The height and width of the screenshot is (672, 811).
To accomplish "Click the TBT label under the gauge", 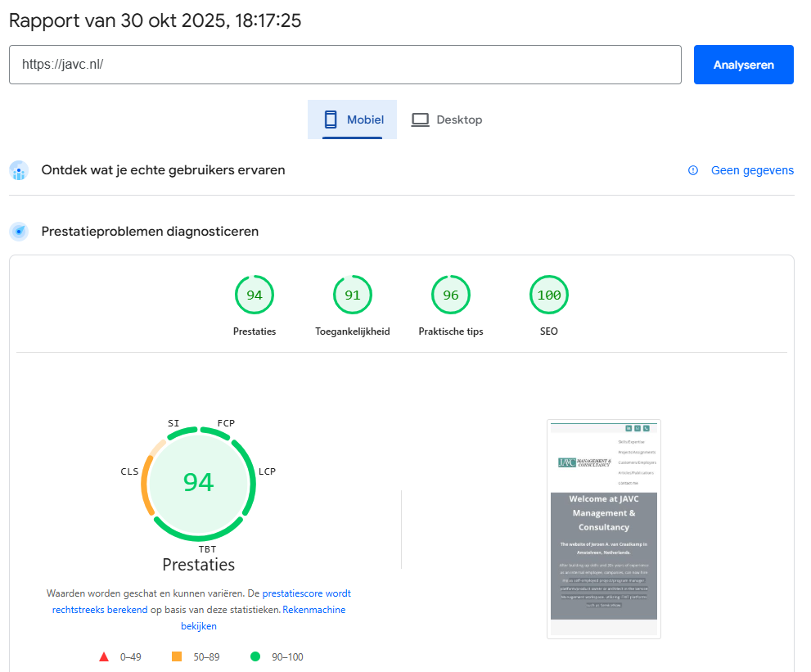I will [207, 548].
